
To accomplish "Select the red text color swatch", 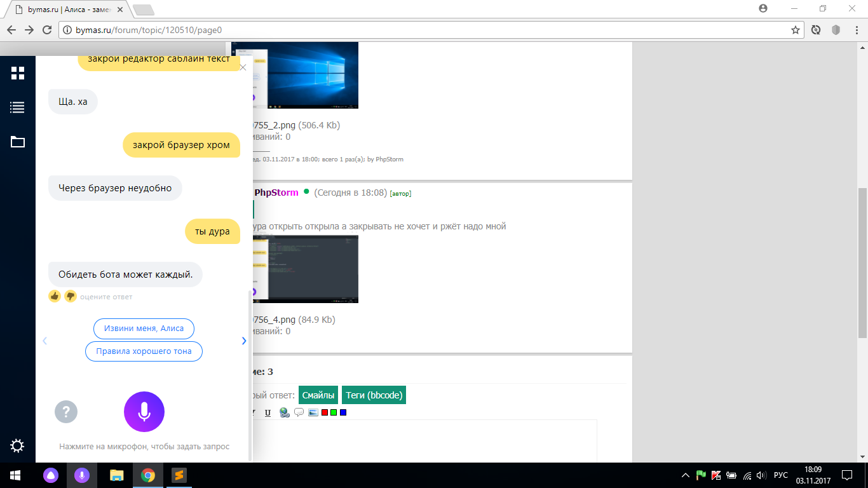I will pyautogui.click(x=325, y=412).
